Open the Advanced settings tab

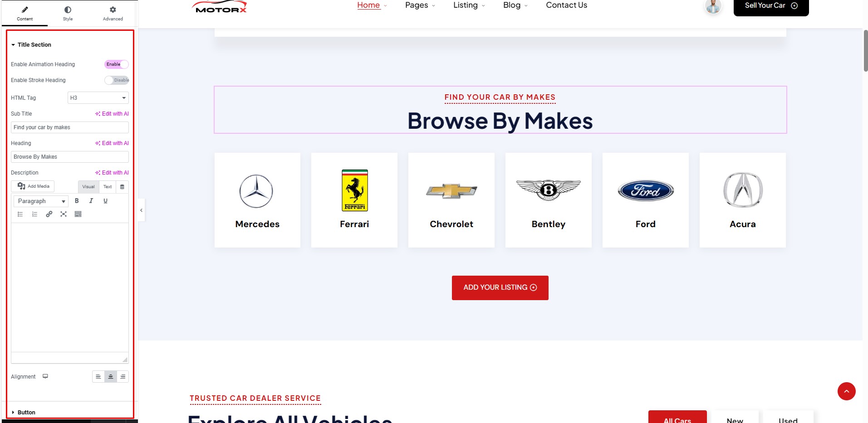click(x=113, y=14)
